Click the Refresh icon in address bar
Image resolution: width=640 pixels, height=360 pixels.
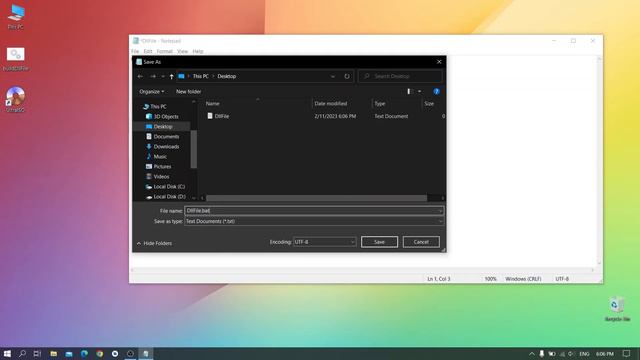pyautogui.click(x=347, y=76)
